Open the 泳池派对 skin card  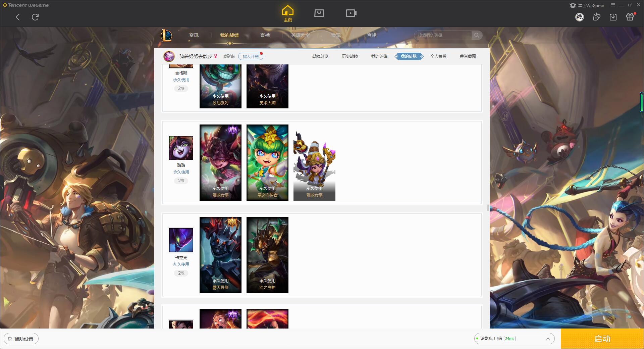click(x=220, y=86)
